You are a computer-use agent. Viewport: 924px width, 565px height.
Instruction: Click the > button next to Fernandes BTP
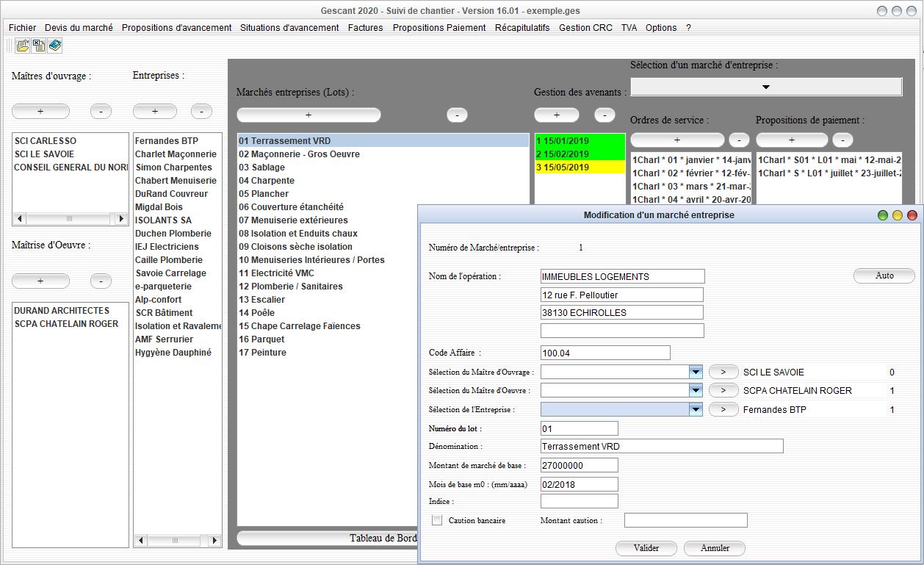[x=723, y=409]
